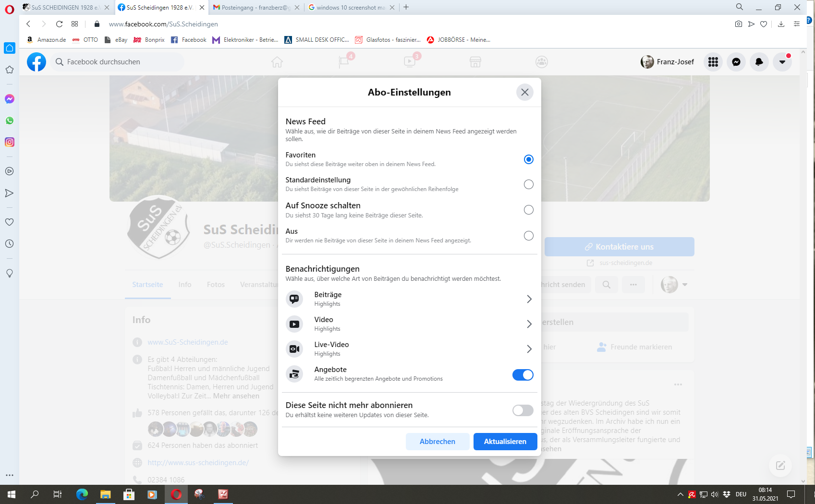
Task: Click the Beiträge speech bubble icon
Action: [x=294, y=299]
